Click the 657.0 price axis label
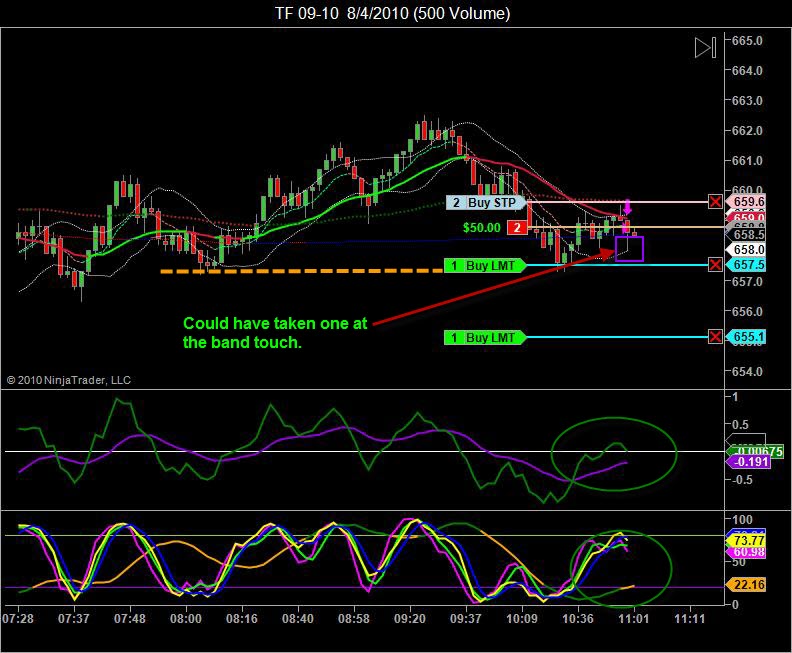Image resolution: width=792 pixels, height=653 pixels. [748, 281]
